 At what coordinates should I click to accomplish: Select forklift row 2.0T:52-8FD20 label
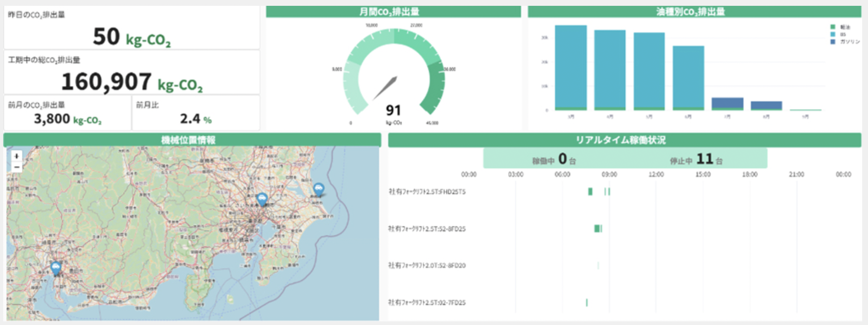coord(427,265)
